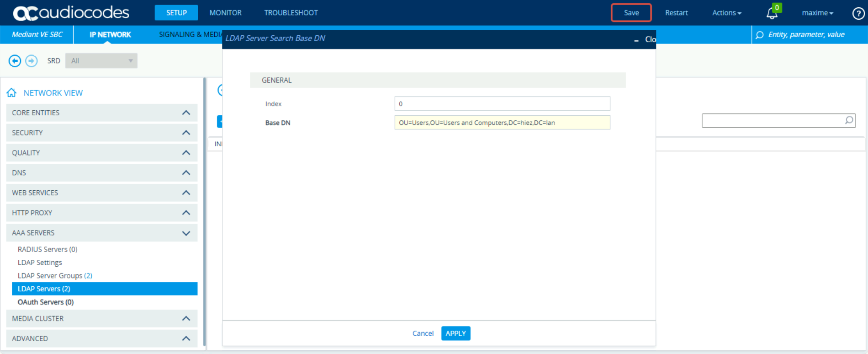The image size is (868, 354).
Task: Click the AudioCodes logo
Action: pyautogui.click(x=71, y=13)
